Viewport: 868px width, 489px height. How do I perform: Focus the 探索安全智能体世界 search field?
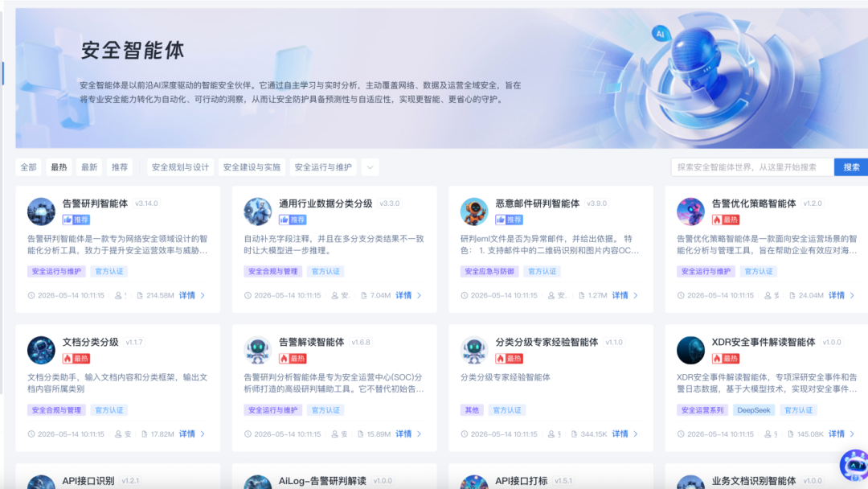point(753,167)
